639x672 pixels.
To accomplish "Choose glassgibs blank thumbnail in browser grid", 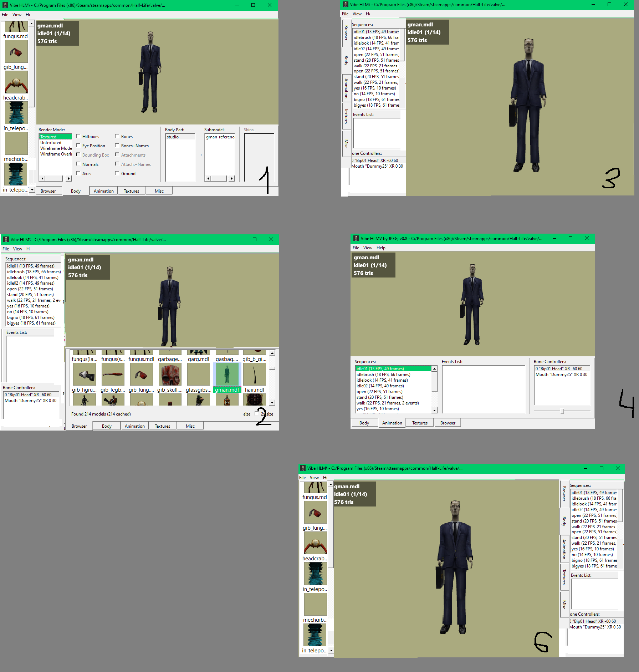I will (199, 375).
